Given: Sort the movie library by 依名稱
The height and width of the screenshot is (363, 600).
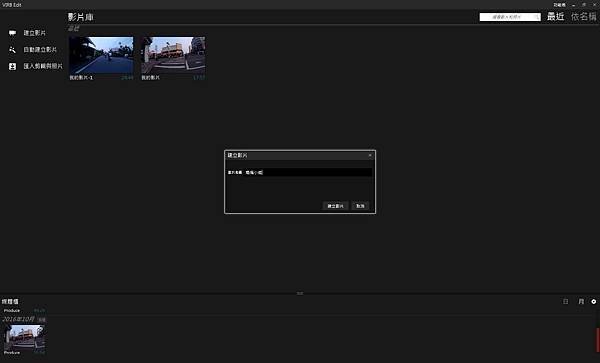Looking at the screenshot, I should 583,16.
